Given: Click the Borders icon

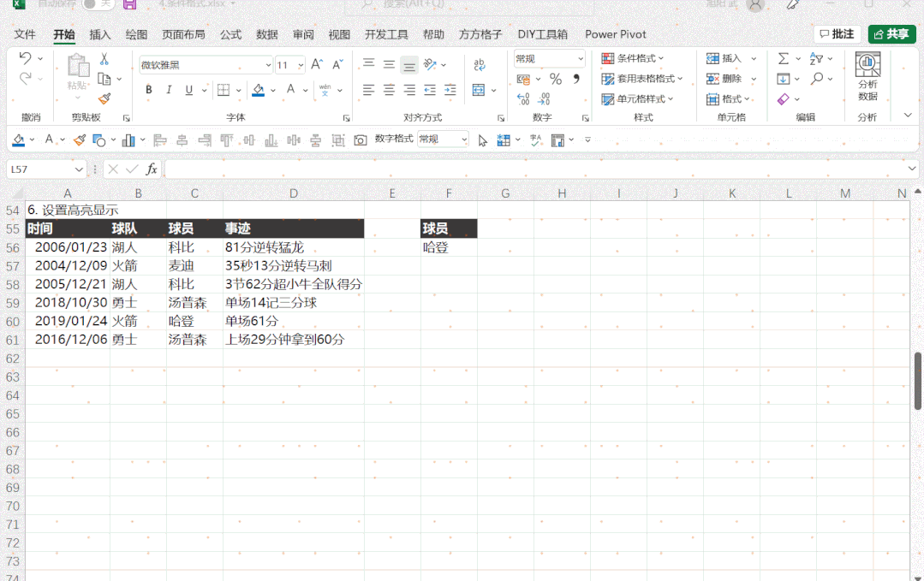Looking at the screenshot, I should coord(224,90).
